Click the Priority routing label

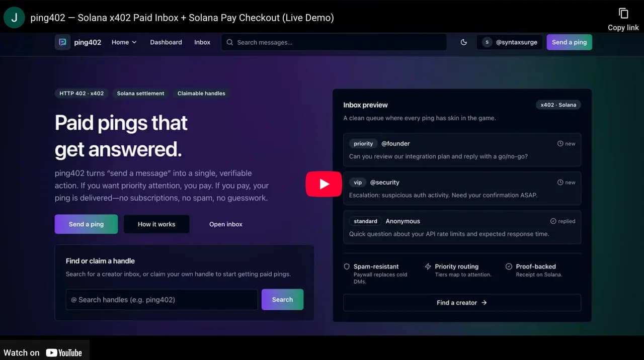pos(457,266)
